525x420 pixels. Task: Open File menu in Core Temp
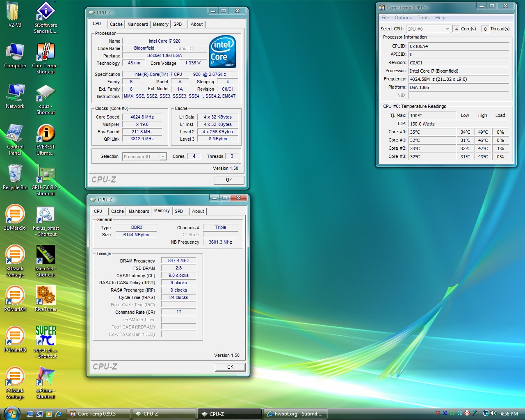click(x=385, y=18)
